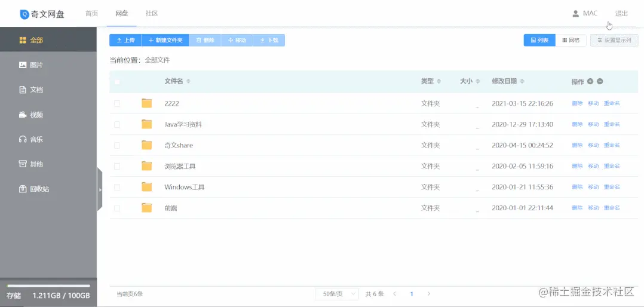This screenshot has height=307, width=644.
Task: Sort by 修改日期 column arrows
Action: (522, 81)
